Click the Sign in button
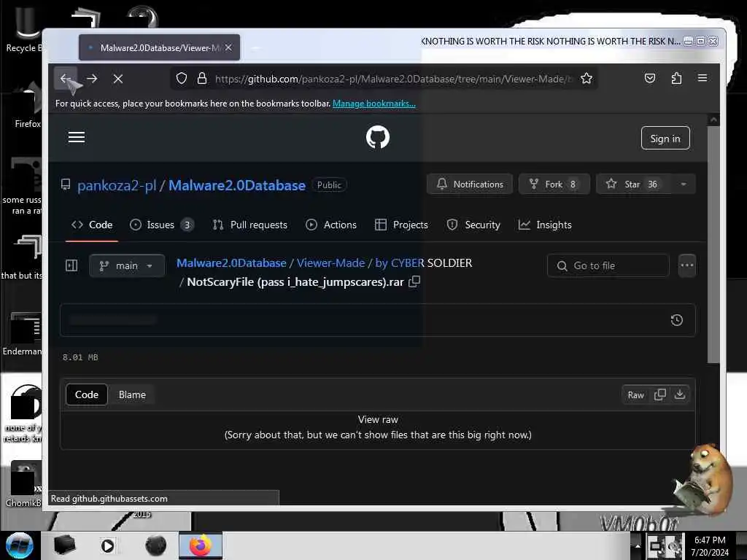This screenshot has width=747, height=560. point(665,138)
